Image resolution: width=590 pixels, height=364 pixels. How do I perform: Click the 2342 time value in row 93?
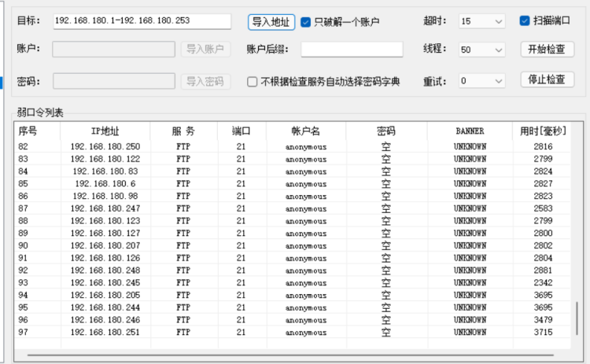point(543,282)
